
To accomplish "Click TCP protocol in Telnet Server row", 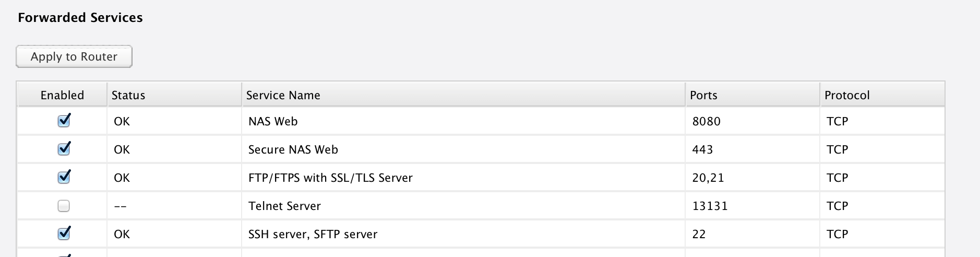I will (x=837, y=206).
